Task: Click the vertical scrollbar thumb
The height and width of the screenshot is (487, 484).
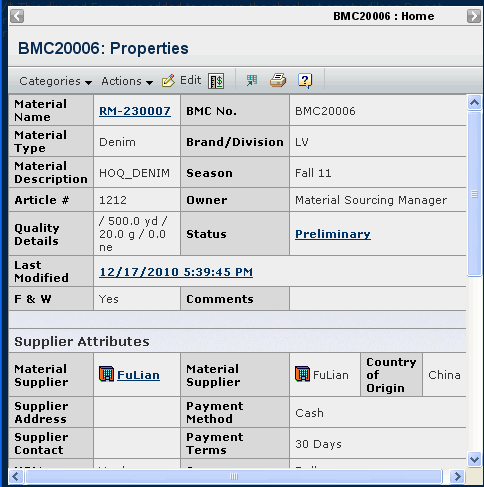Action: (474, 194)
